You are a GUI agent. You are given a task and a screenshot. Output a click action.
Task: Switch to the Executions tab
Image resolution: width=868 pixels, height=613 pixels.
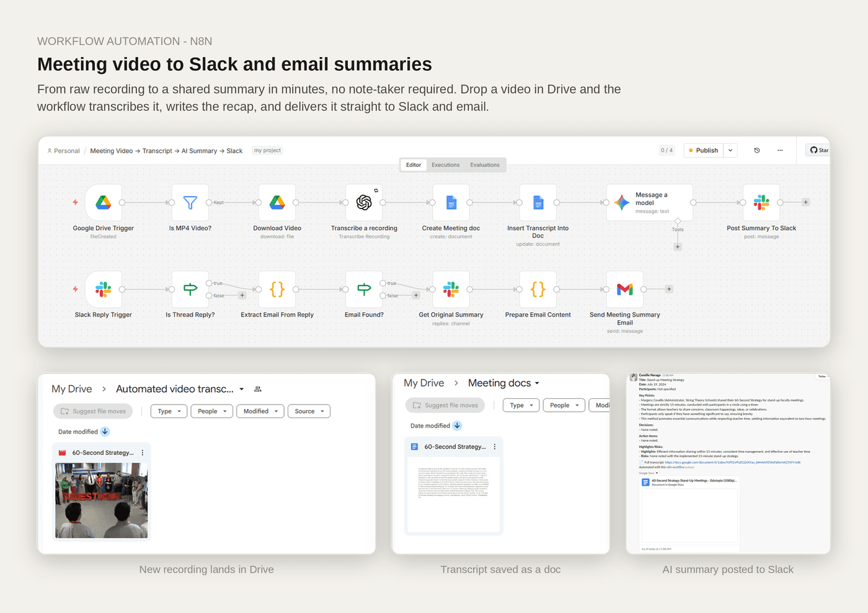(446, 165)
